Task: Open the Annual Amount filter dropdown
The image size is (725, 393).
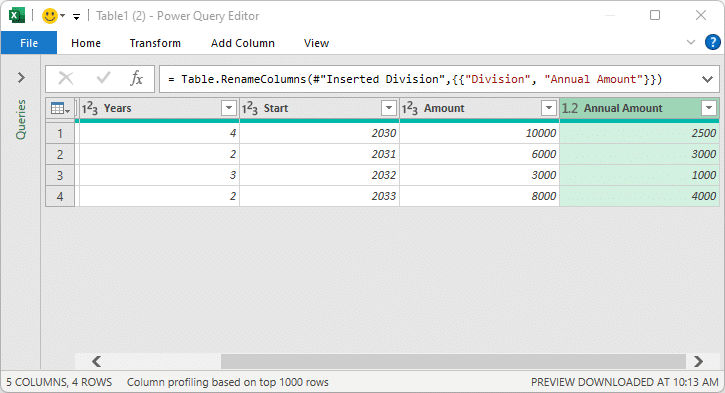Action: point(708,108)
